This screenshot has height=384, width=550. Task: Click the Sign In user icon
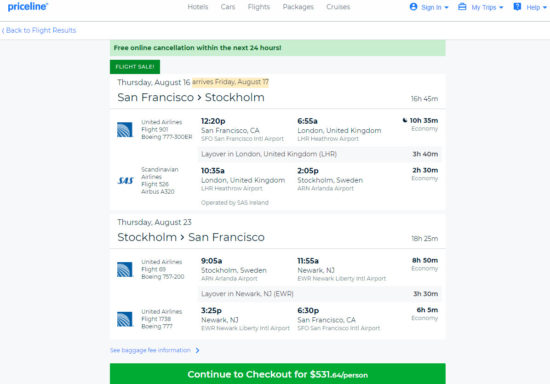tap(414, 7)
